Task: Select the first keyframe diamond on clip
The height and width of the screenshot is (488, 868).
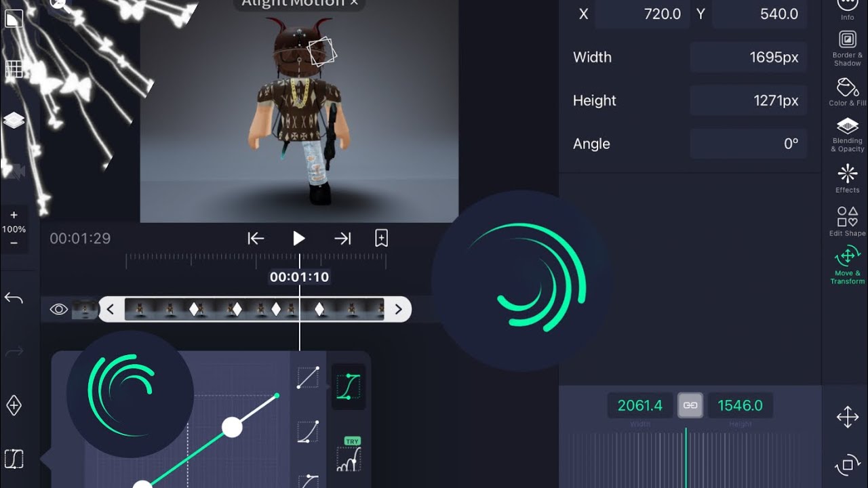Action: [x=195, y=310]
